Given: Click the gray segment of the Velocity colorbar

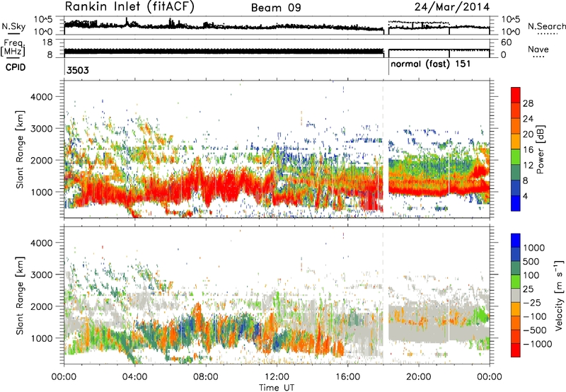Looking at the screenshot, I should [516, 296].
